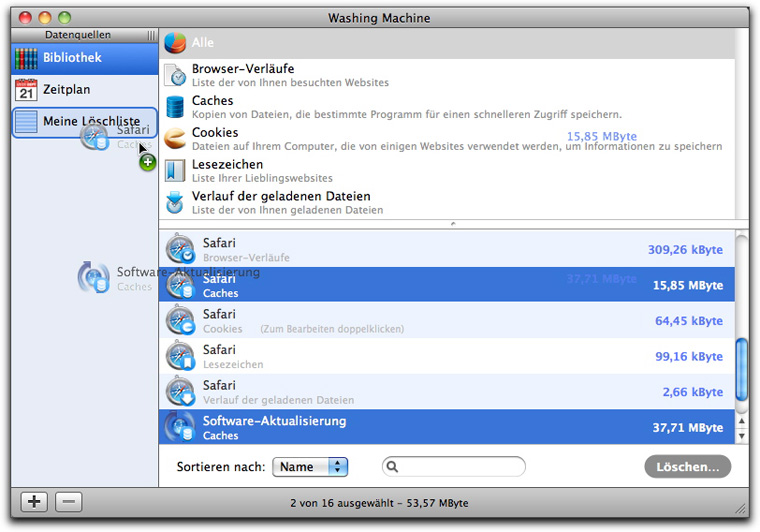Click Meine Löschliste list icon
This screenshot has height=532, width=760.
(26, 122)
